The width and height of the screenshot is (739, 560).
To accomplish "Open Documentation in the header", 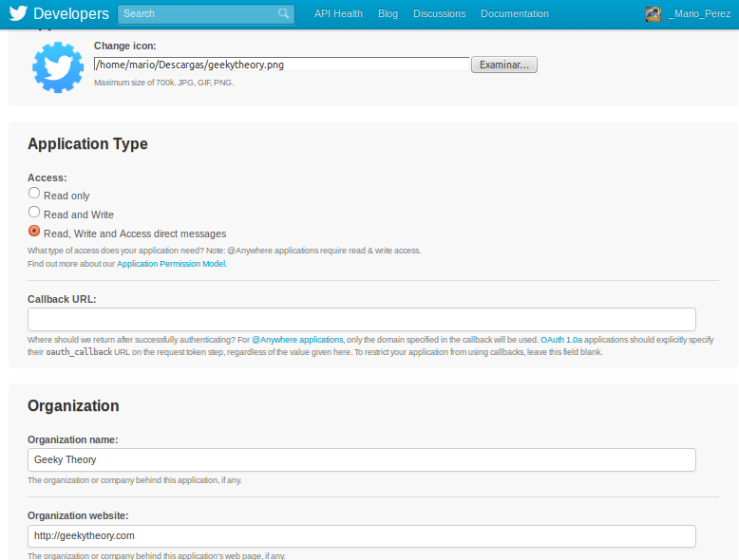I will coord(515,13).
